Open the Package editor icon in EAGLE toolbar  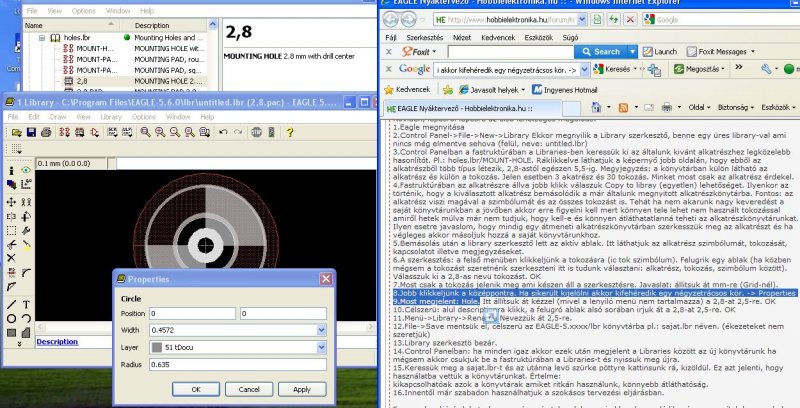(80, 133)
